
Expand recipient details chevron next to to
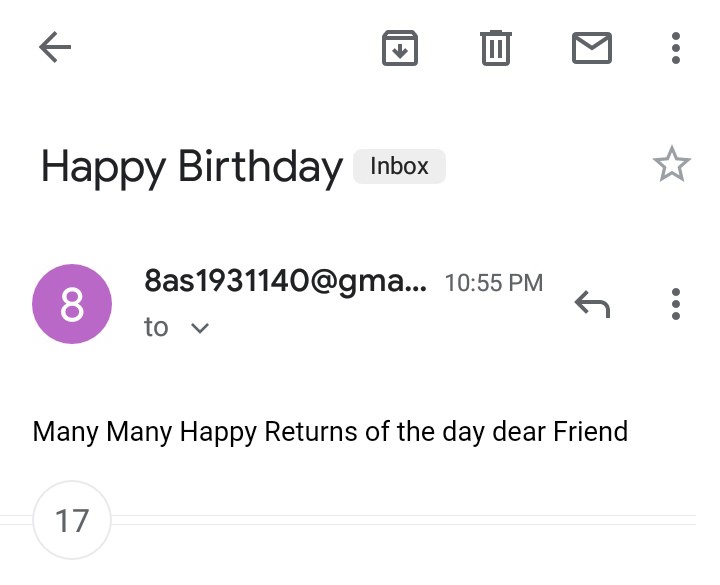pos(200,328)
